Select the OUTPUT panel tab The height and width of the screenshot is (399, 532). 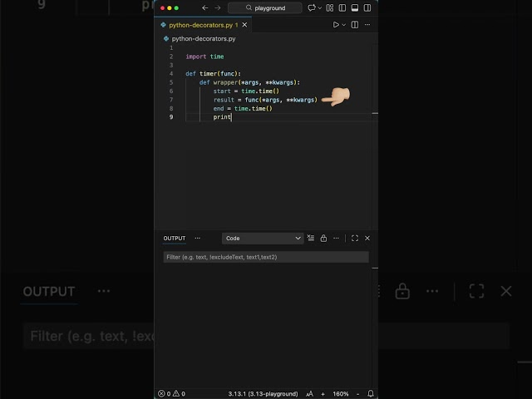point(175,239)
